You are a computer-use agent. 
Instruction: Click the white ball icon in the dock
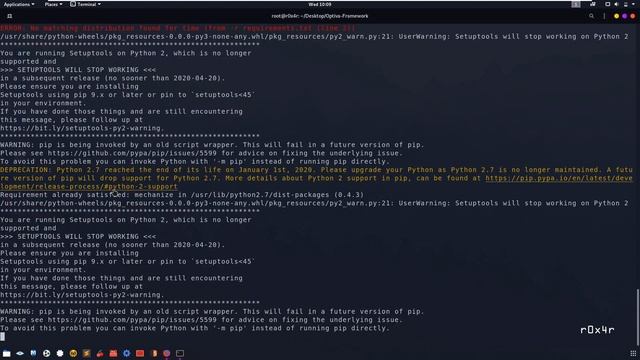coord(47,353)
